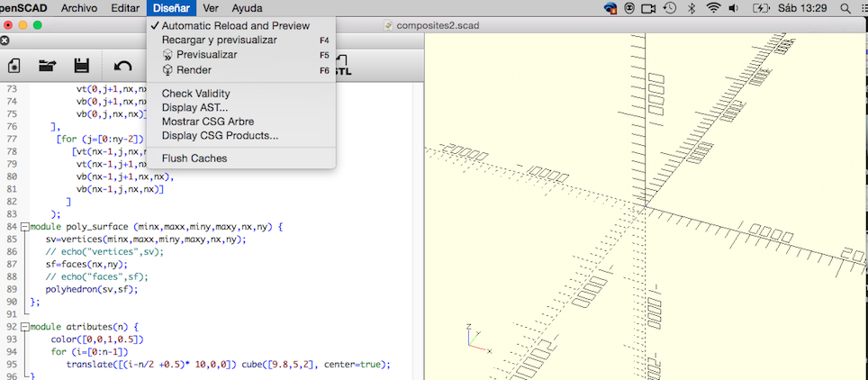Click the Sáb 13:29 clock

pyautogui.click(x=802, y=8)
